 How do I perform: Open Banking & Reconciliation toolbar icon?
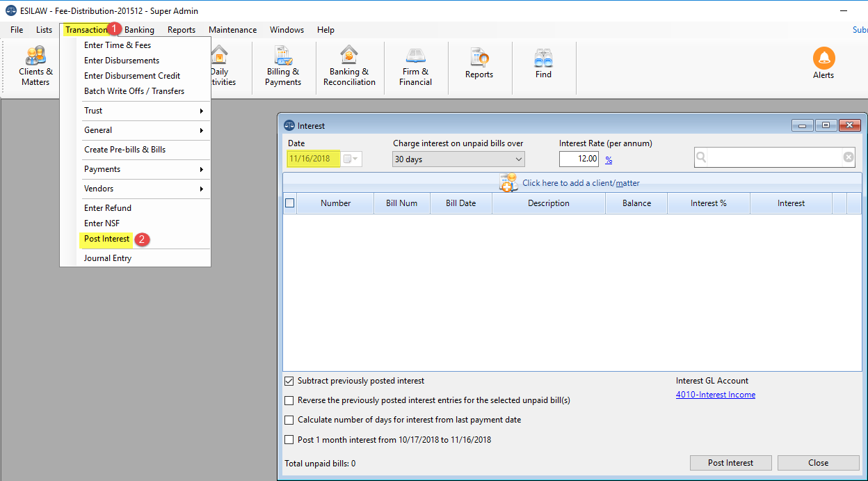349,65
